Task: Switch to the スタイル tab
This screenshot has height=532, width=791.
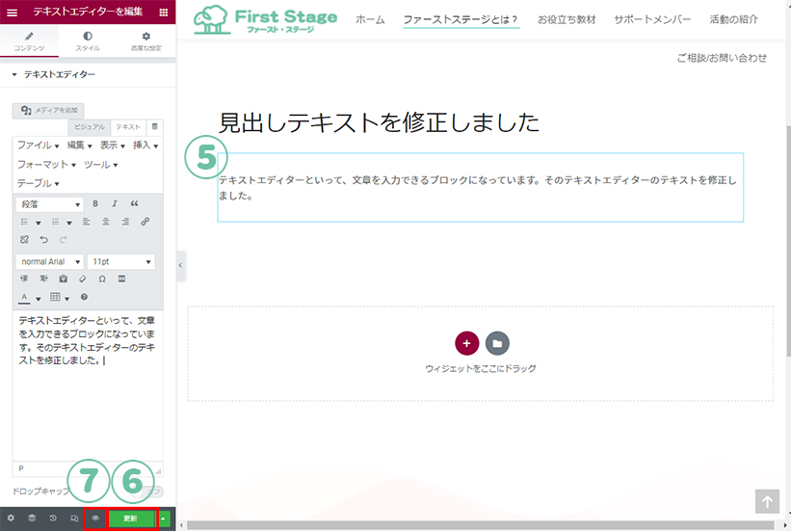Action: coord(88,41)
